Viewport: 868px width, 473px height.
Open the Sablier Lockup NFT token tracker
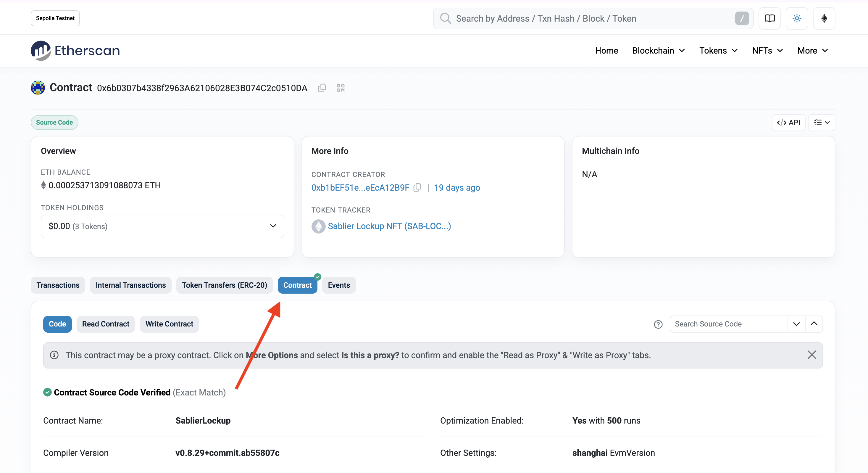pos(390,226)
